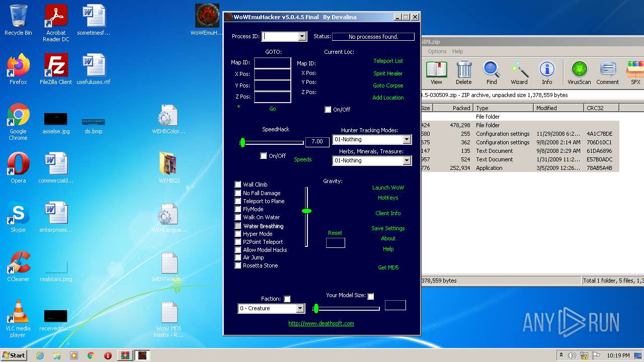Open the Process ID dropdown
This screenshot has width=644, height=362.
[x=302, y=36]
